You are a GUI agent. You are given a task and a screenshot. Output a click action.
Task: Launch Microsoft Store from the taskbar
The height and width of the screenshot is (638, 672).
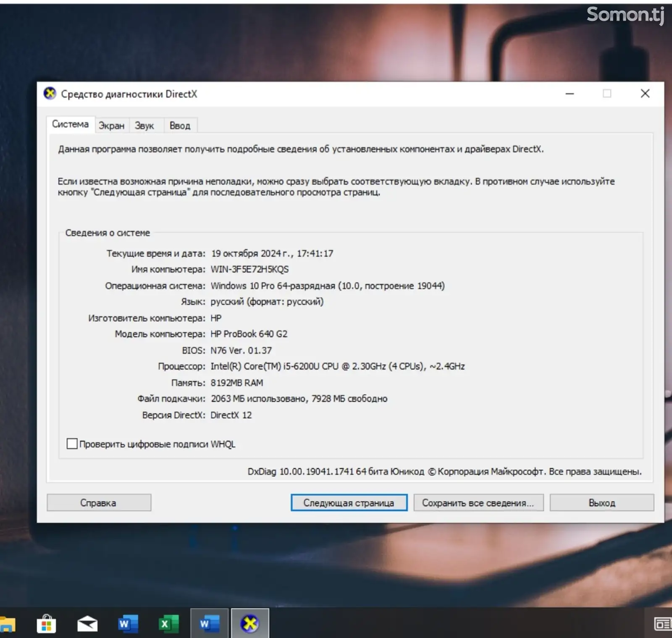pos(46,624)
